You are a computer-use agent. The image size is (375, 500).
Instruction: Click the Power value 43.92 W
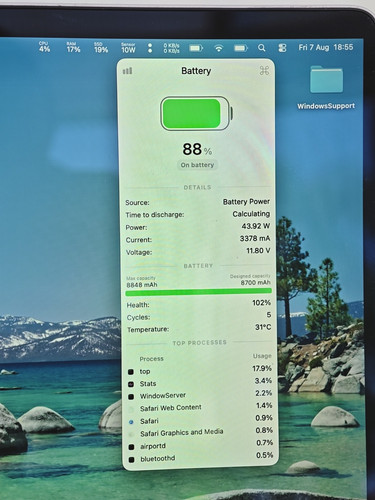click(x=256, y=226)
